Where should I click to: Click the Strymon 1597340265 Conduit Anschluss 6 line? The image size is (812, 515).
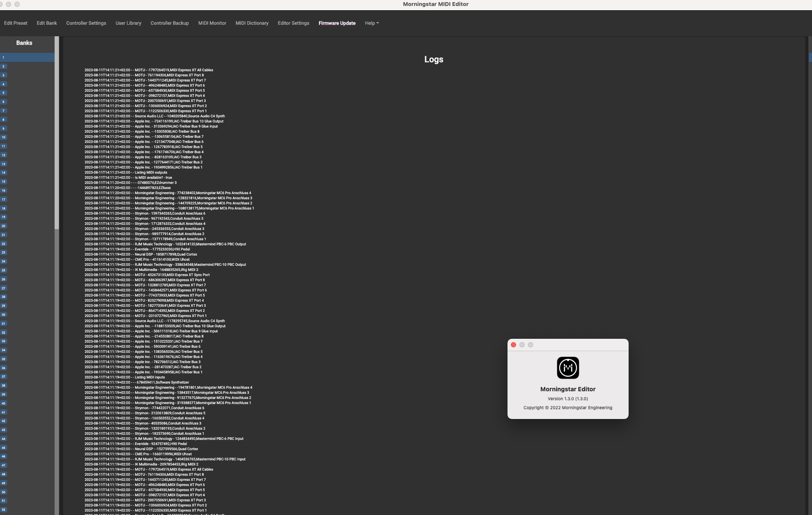point(145,213)
